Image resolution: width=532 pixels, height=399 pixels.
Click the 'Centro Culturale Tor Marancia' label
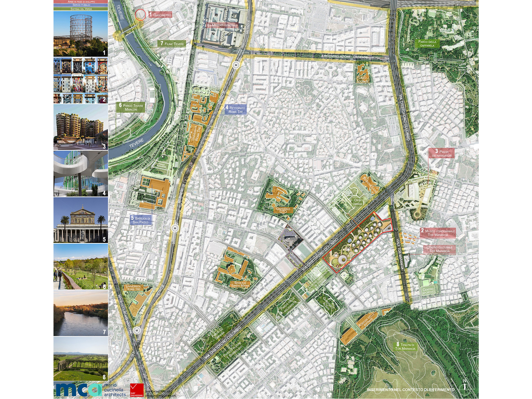pos(439,249)
